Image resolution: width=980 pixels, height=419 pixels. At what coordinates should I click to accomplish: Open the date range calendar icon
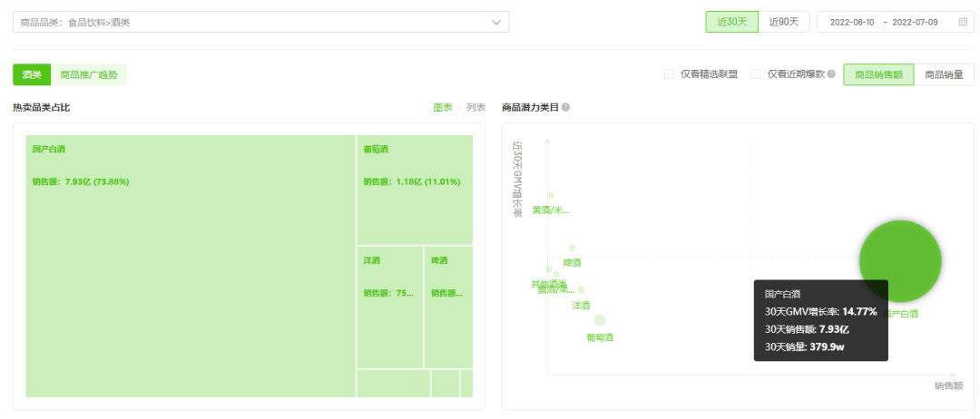pos(963,22)
